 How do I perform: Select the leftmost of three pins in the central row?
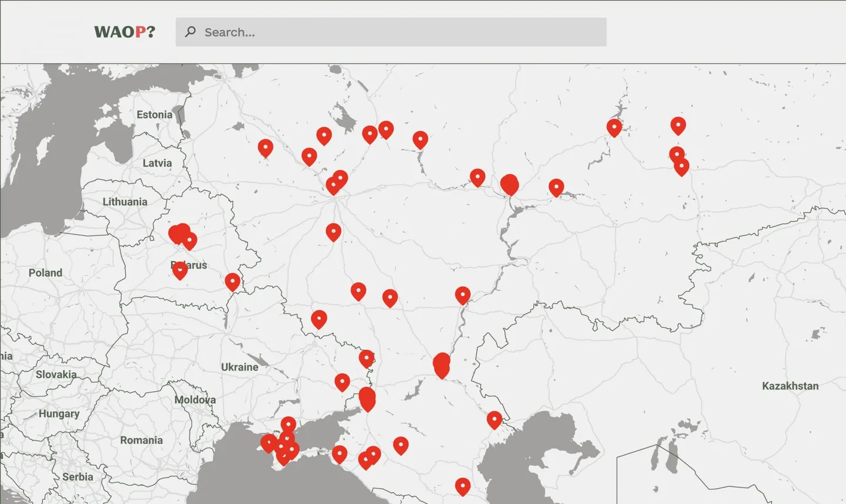point(358,292)
